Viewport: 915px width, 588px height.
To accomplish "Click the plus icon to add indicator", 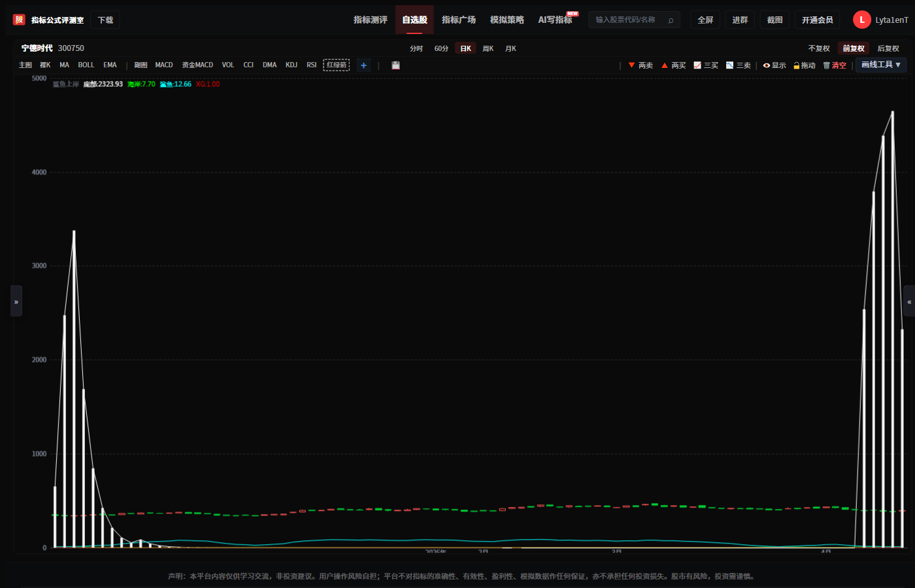I will coord(363,65).
